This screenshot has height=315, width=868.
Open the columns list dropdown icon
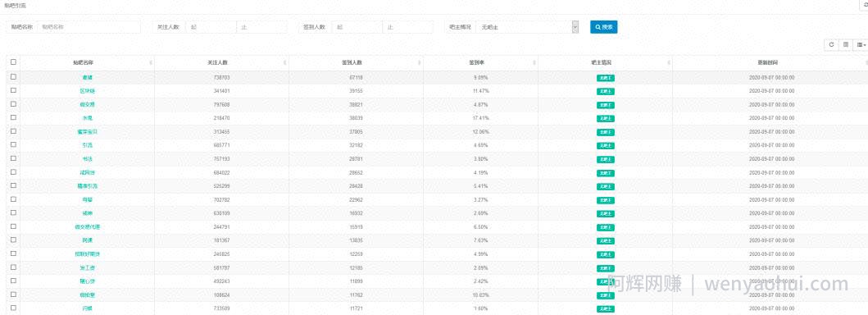click(x=861, y=45)
